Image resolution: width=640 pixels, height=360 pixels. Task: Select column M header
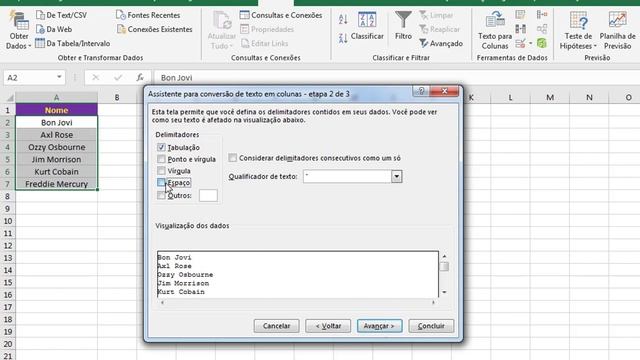[x=550, y=98]
